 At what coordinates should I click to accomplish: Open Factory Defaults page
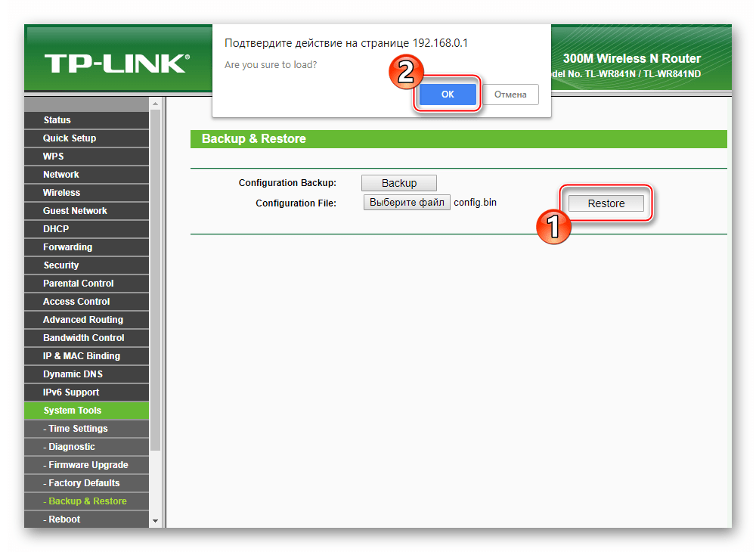(x=86, y=483)
